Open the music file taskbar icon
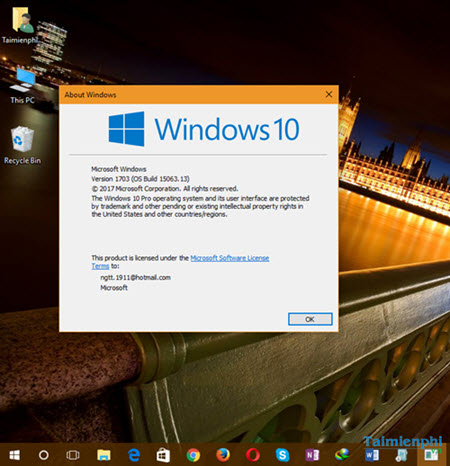Viewport: 450px width, 466px height. coord(401,455)
